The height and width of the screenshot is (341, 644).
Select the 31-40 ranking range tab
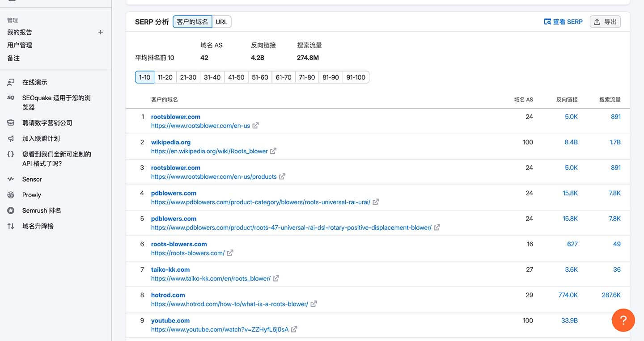click(212, 77)
